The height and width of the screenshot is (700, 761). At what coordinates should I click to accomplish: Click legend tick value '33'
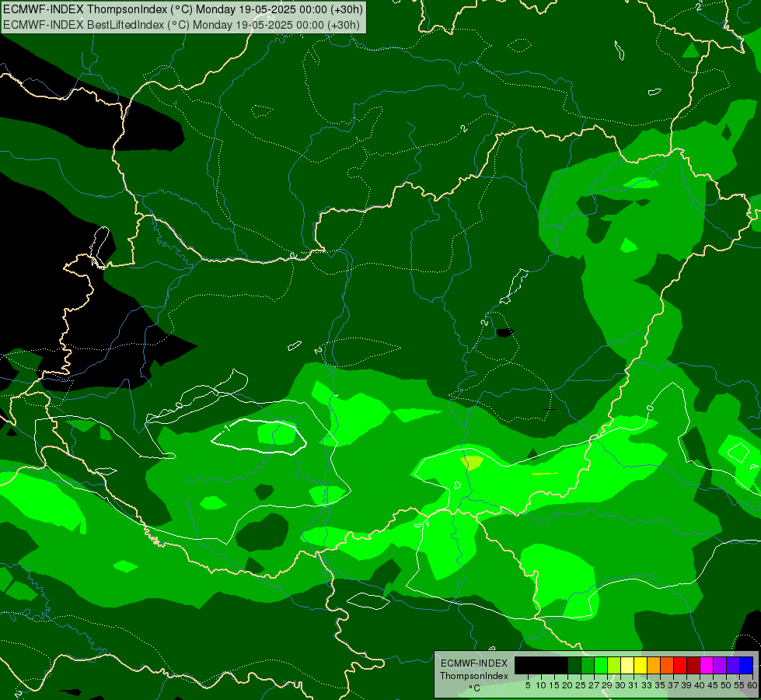tap(647, 685)
